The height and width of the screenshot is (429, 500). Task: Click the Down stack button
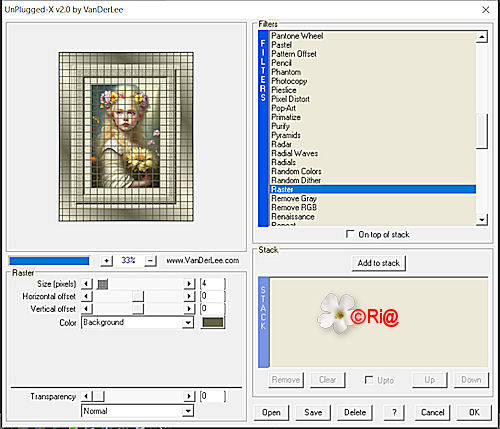[471, 380]
